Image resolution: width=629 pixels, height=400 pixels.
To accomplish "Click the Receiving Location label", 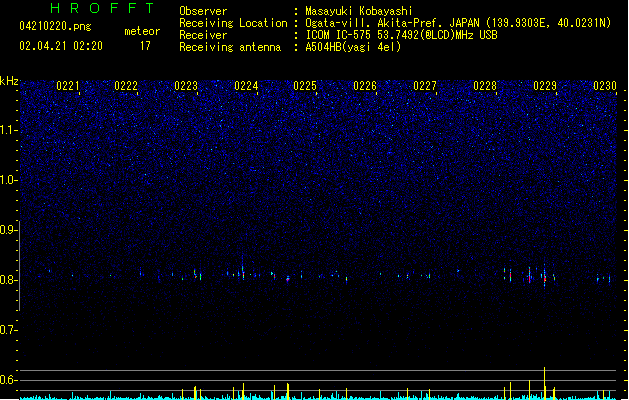I will (x=233, y=23).
